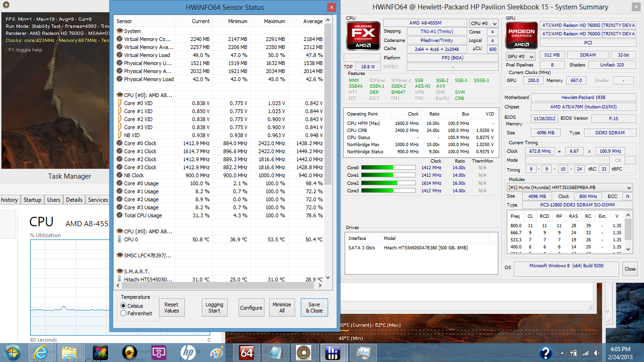Open the purple wireless display taskbar icon
This screenshot has height=362, width=644.
point(159,352)
